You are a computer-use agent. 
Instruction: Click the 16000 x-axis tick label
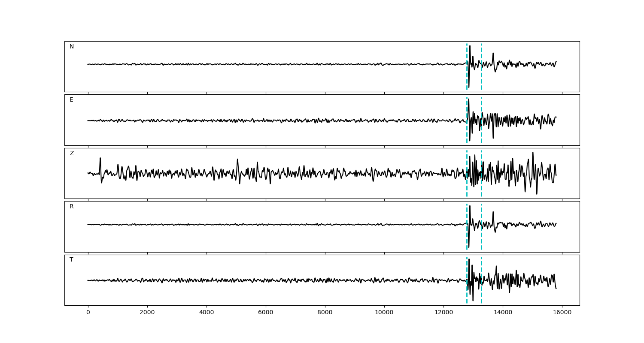pyautogui.click(x=562, y=313)
